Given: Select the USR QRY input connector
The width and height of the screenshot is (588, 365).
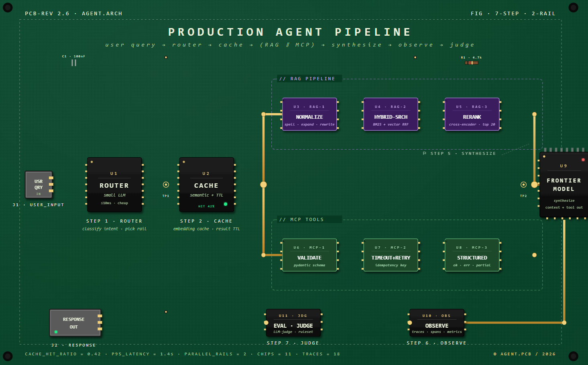Looking at the screenshot, I should (39, 185).
